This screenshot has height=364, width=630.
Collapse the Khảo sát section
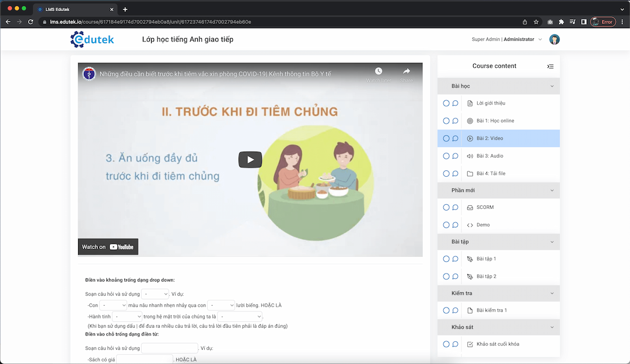point(551,327)
